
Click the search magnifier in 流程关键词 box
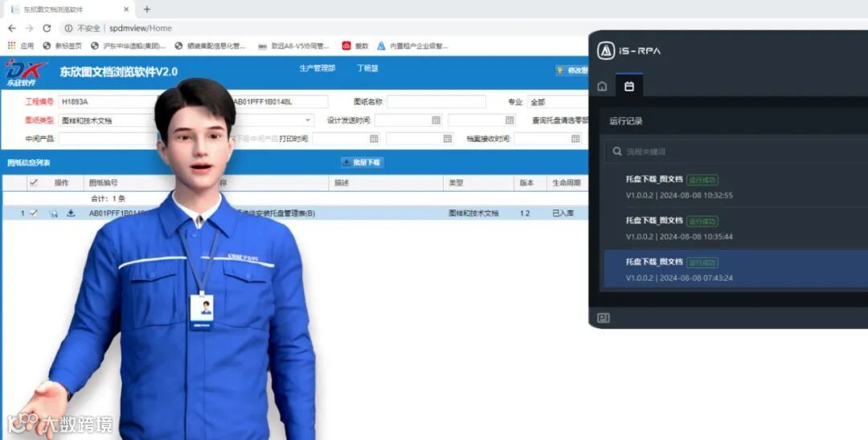click(x=617, y=152)
